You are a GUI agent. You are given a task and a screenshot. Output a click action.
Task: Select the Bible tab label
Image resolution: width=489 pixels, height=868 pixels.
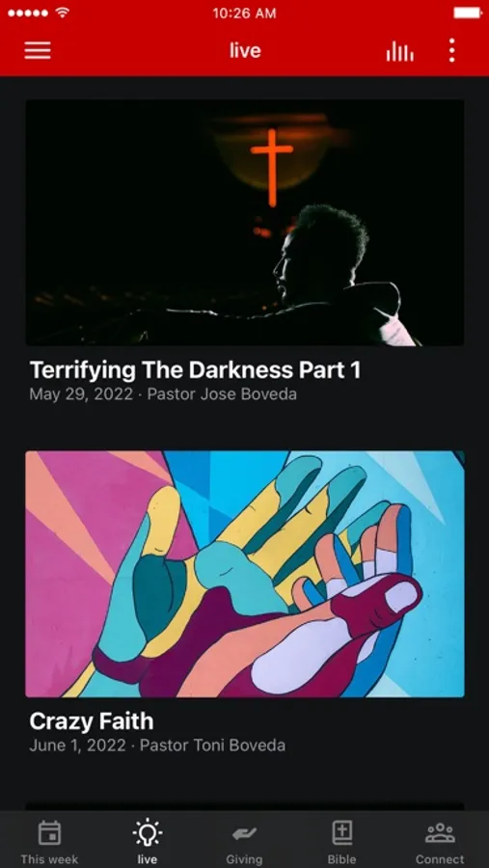click(x=341, y=859)
